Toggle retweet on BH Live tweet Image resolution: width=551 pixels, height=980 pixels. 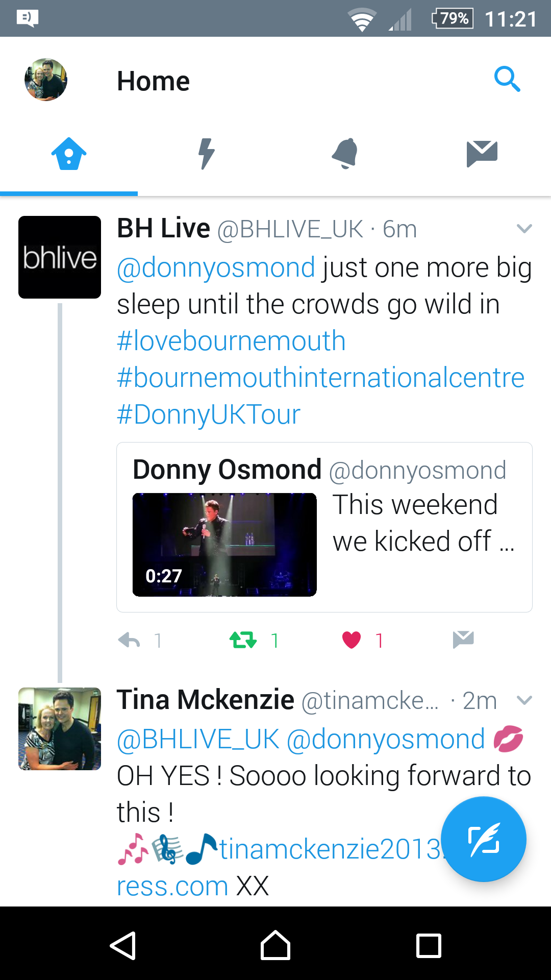243,640
